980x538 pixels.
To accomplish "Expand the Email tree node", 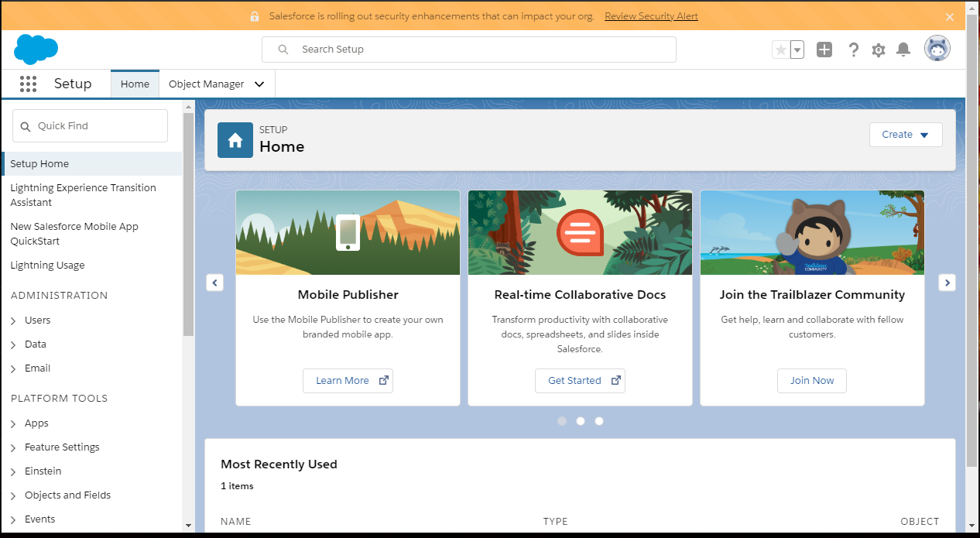I will coord(13,368).
